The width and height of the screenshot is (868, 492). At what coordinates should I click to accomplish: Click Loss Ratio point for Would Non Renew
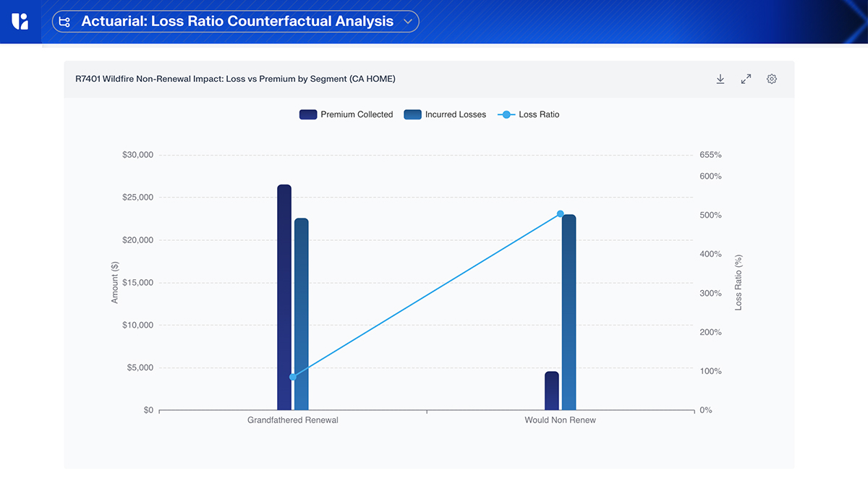(560, 213)
